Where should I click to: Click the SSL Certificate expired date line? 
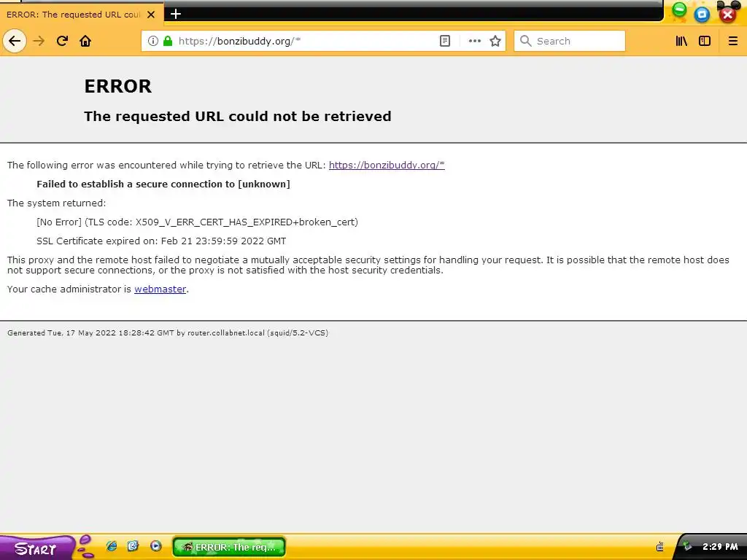(x=161, y=241)
